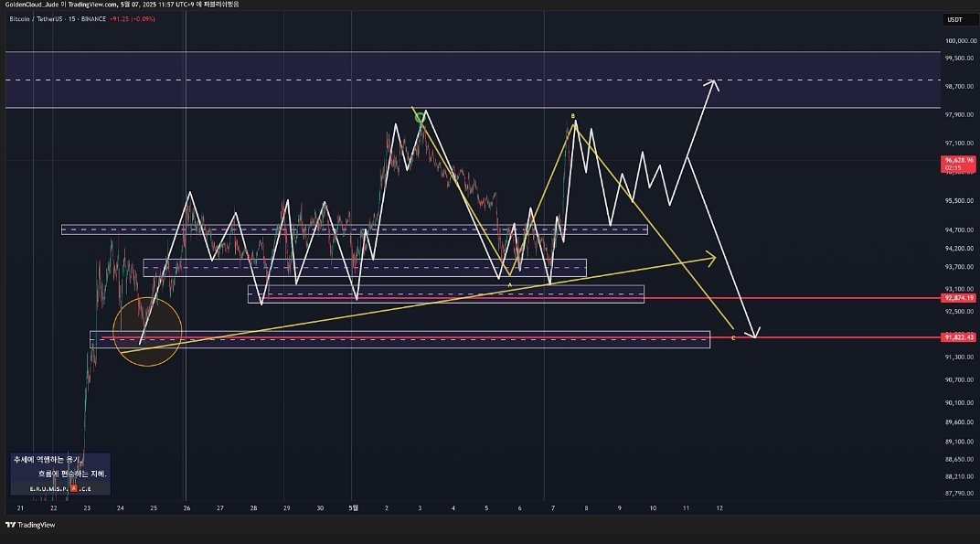Click the −91.25 (−0.09%) price change value

point(133,19)
